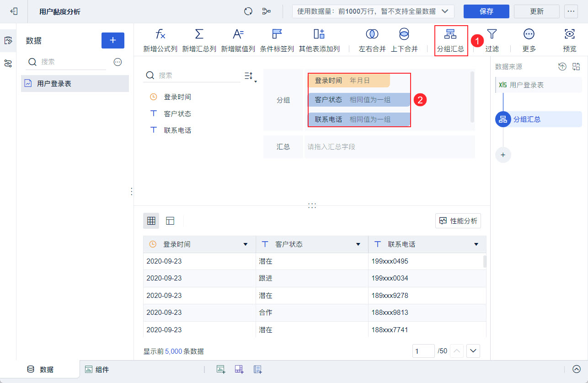Click 其他表添加列 tool
Viewport: 588px width, 383px height.
coord(319,40)
